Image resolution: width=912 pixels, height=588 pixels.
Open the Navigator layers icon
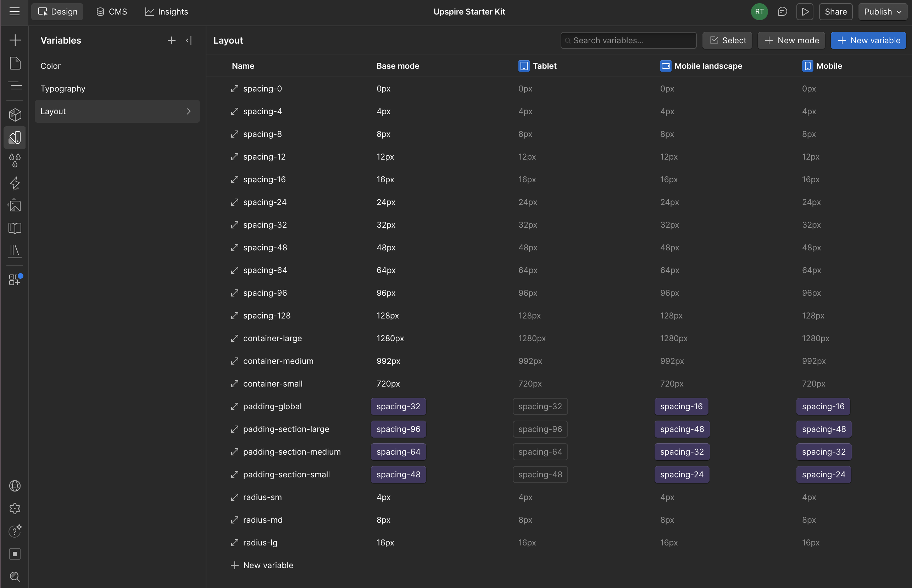click(x=15, y=85)
